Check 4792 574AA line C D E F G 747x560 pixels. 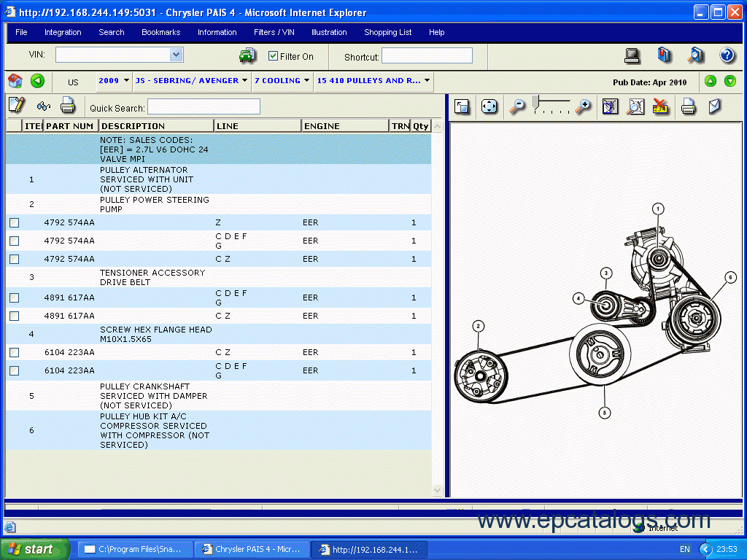click(x=15, y=241)
